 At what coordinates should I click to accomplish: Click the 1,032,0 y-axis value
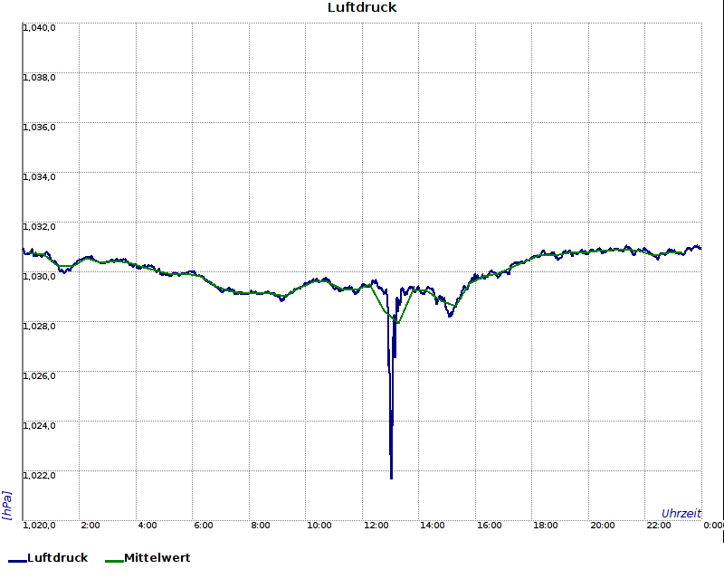coord(39,227)
